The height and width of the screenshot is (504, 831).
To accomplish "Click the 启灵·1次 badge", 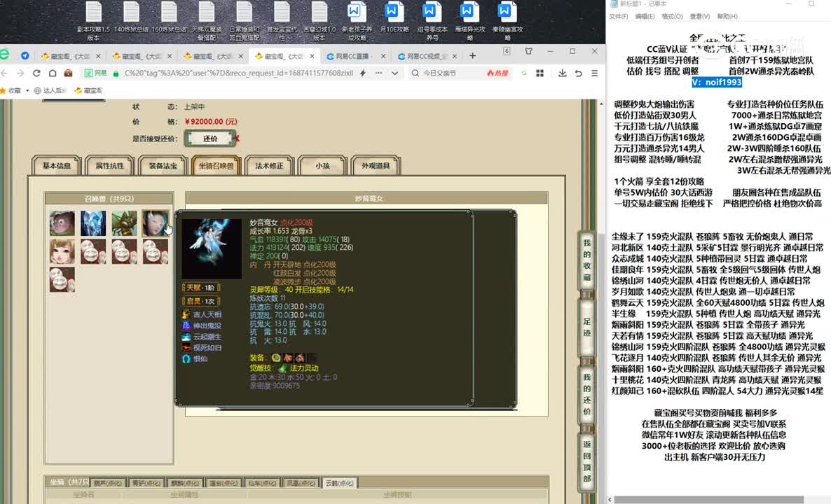I will click(201, 301).
